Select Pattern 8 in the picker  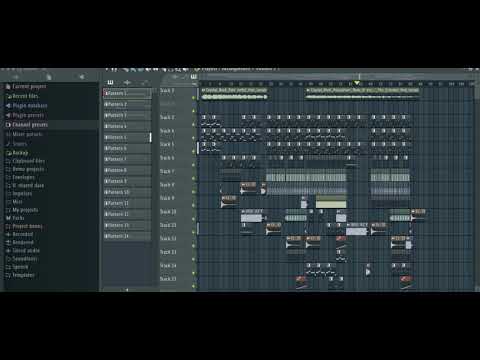127,170
